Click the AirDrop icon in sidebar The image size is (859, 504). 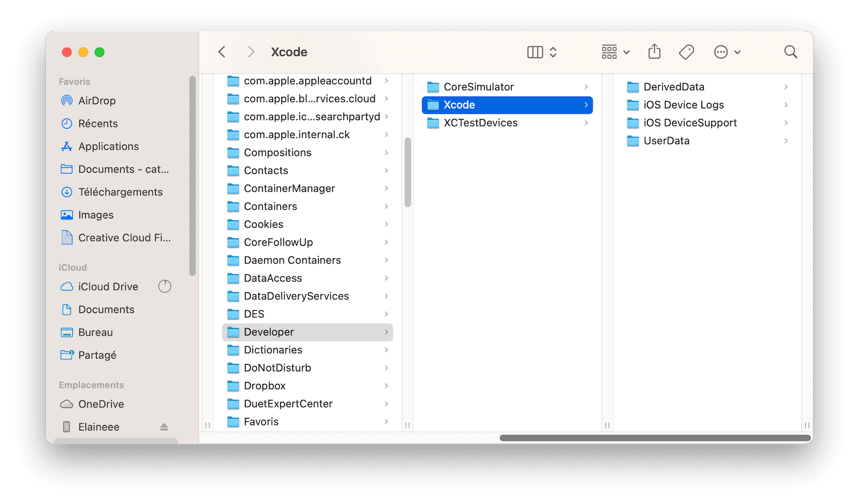[x=67, y=100]
